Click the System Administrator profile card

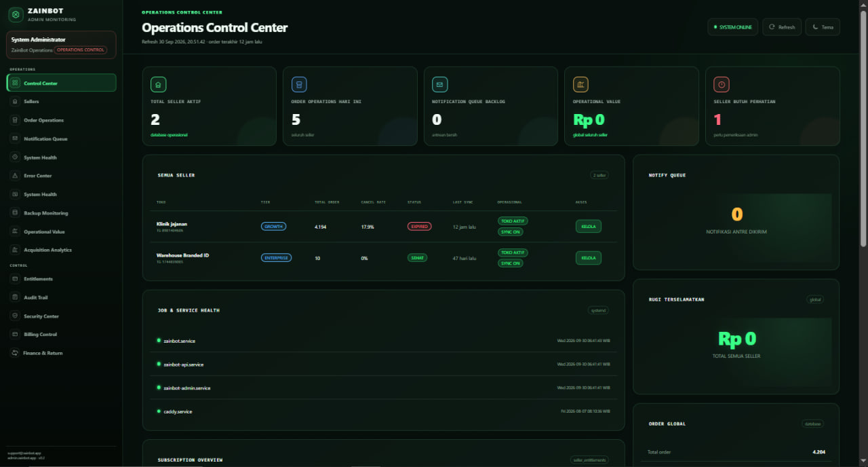[62, 45]
